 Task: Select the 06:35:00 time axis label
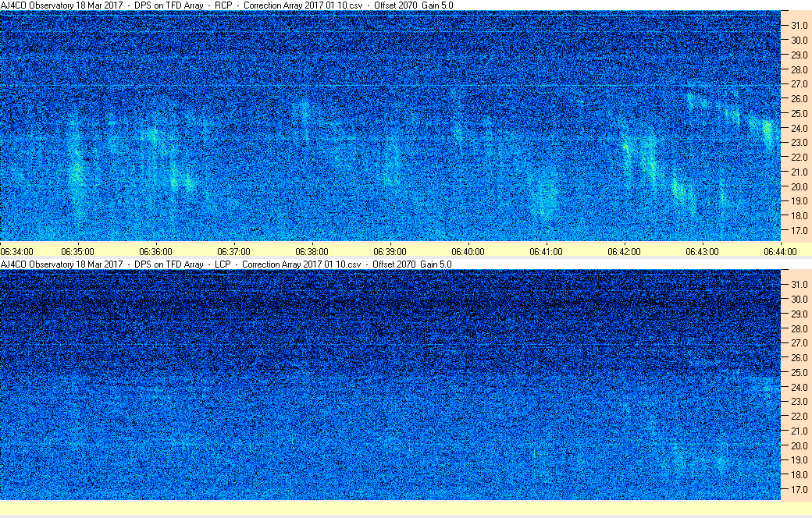pyautogui.click(x=77, y=251)
